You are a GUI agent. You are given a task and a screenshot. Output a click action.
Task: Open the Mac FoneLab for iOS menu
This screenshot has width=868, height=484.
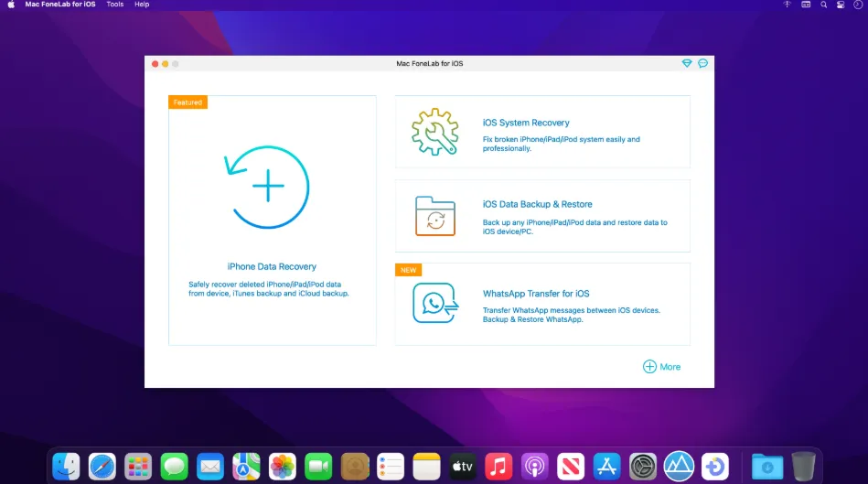(x=59, y=5)
